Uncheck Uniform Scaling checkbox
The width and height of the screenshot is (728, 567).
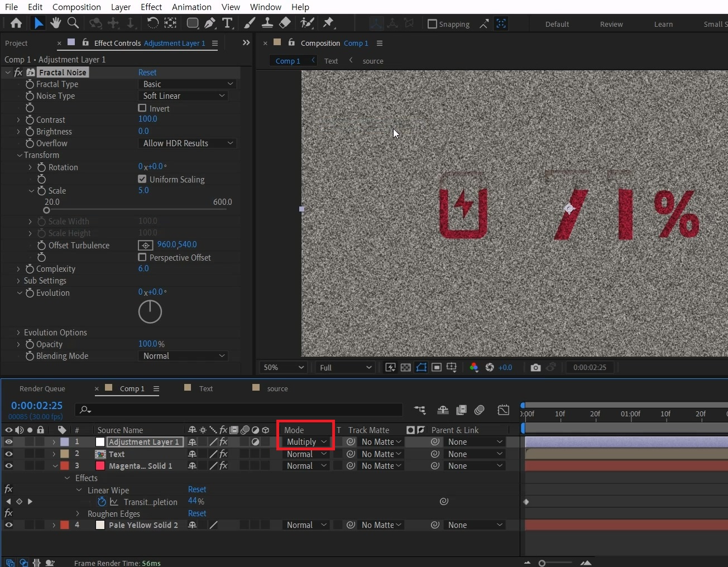pos(142,179)
